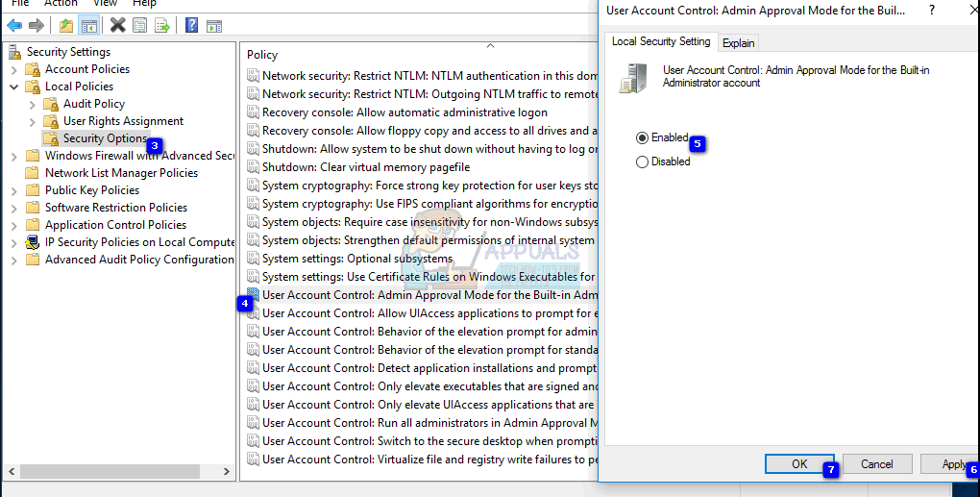The height and width of the screenshot is (497, 980).
Task: Open the File menu
Action: coord(20,3)
